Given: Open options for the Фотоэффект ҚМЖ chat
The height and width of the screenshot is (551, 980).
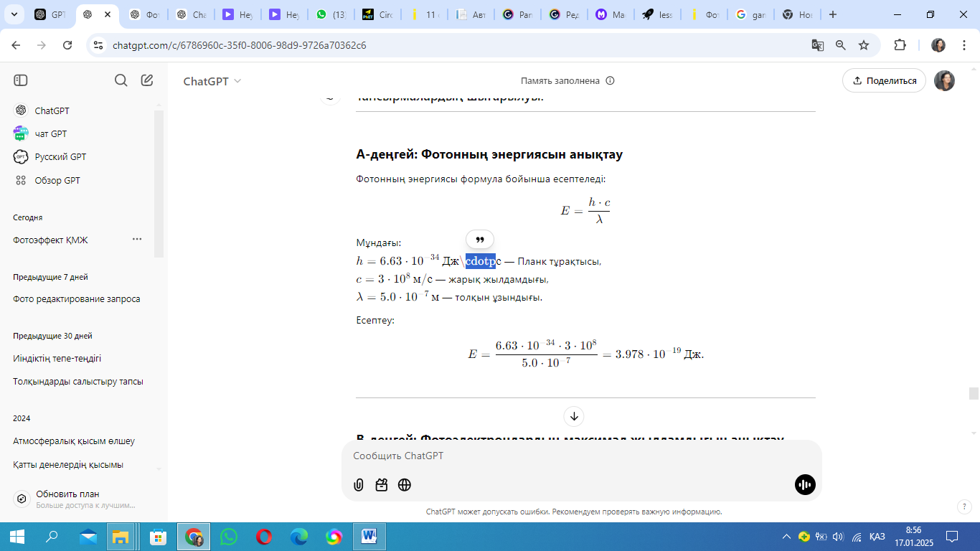Looking at the screenshot, I should (x=137, y=240).
